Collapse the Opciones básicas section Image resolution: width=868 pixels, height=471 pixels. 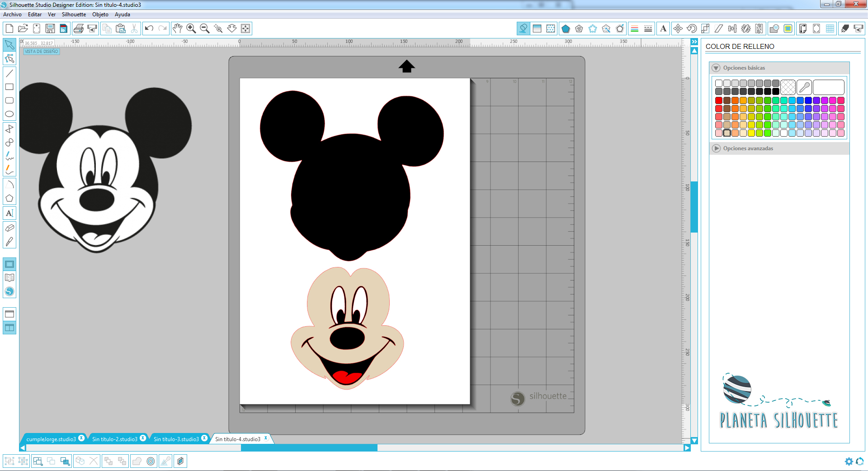click(716, 68)
